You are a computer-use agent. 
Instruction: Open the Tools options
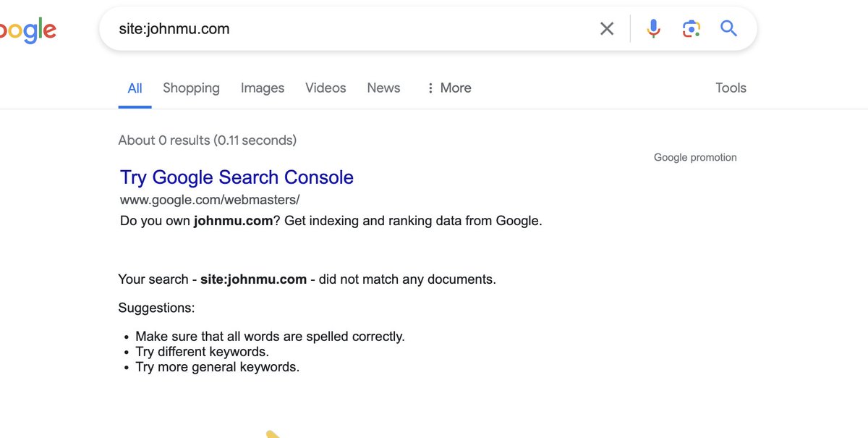point(731,88)
